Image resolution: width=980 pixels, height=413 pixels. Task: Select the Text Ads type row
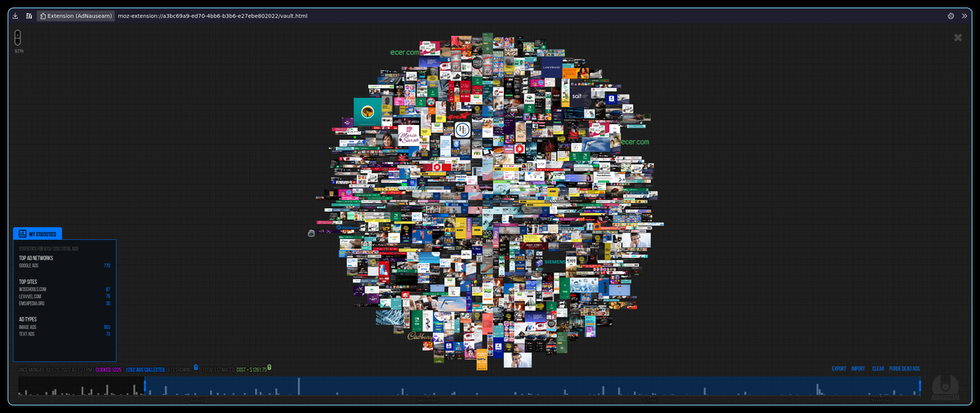(x=65, y=334)
